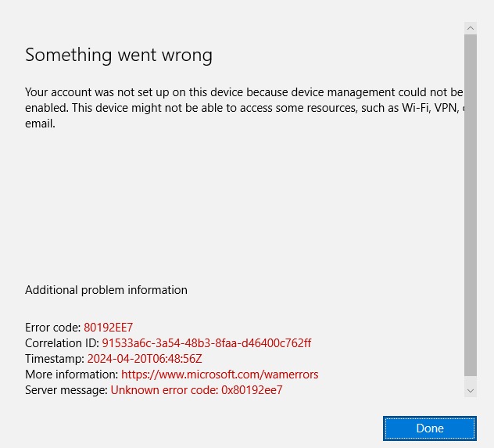This screenshot has height=448, width=494.
Task: Click the timestamp value 2024-04-20T06:48:56Z
Action: (x=145, y=359)
